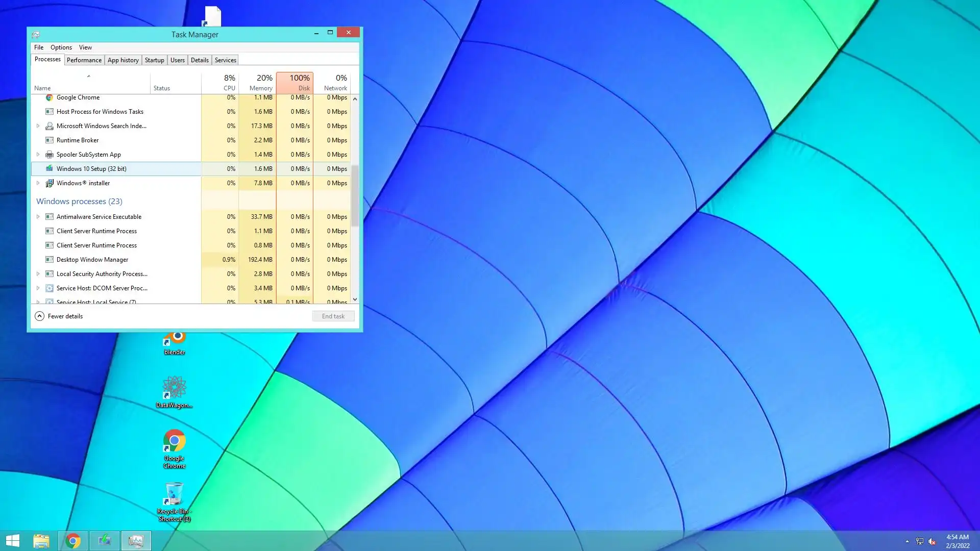
Task: Sort processes by the Disk column
Action: point(295,83)
